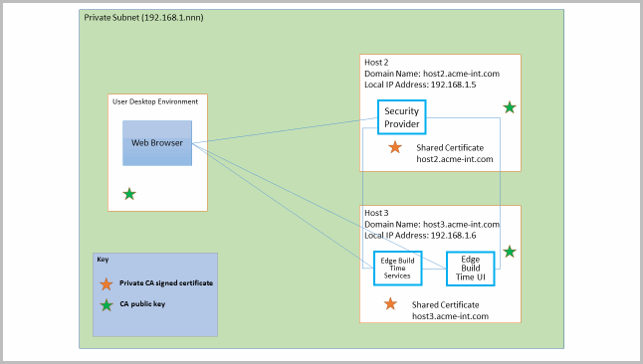Screen dimensions: 643x364
Task: Click the CA public key label
Action: click(x=142, y=303)
